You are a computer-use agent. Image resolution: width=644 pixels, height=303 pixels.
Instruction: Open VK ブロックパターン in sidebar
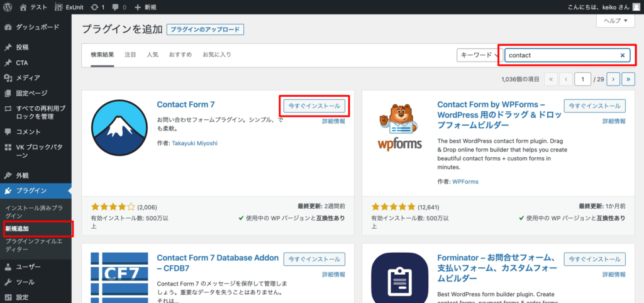[36, 151]
